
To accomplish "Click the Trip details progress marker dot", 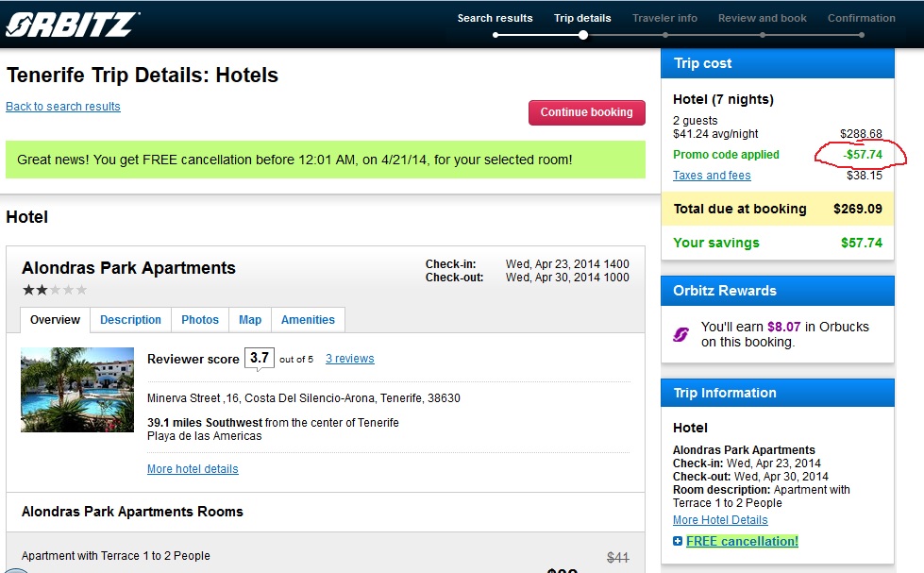I will click(582, 35).
